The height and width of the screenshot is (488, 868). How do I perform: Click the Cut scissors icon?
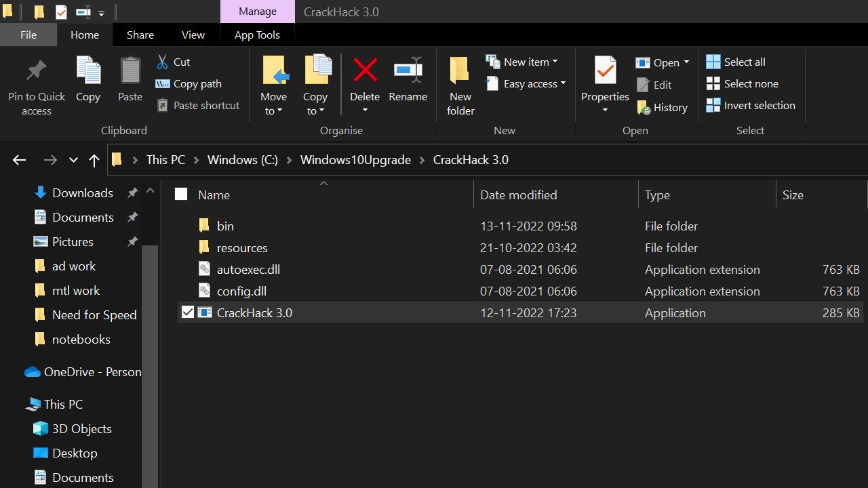[163, 62]
